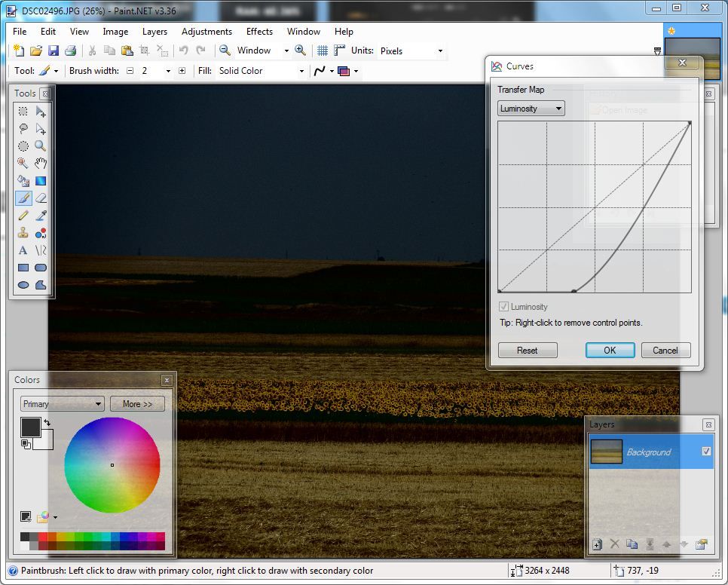
Task: Select the Pan hand tool
Action: pos(41,163)
